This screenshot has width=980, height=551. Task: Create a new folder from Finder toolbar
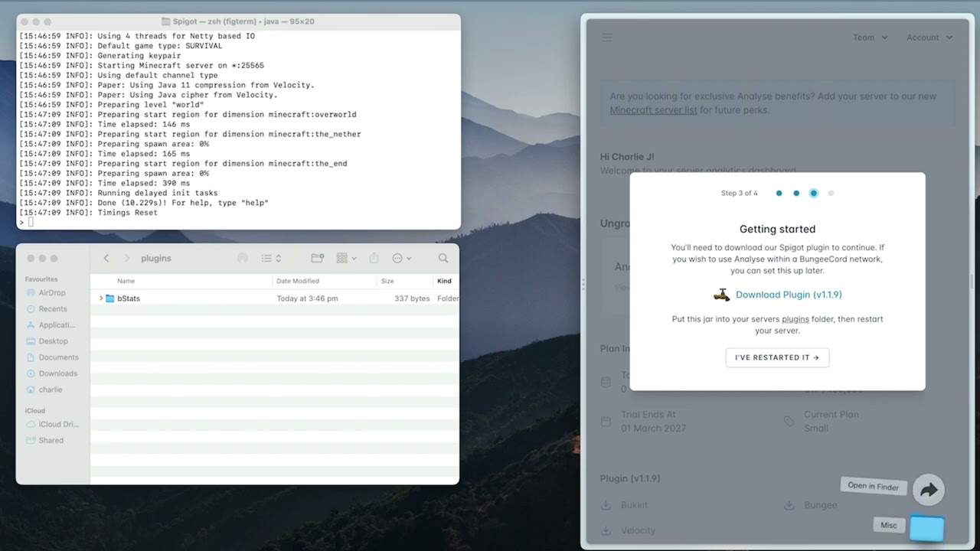318,259
